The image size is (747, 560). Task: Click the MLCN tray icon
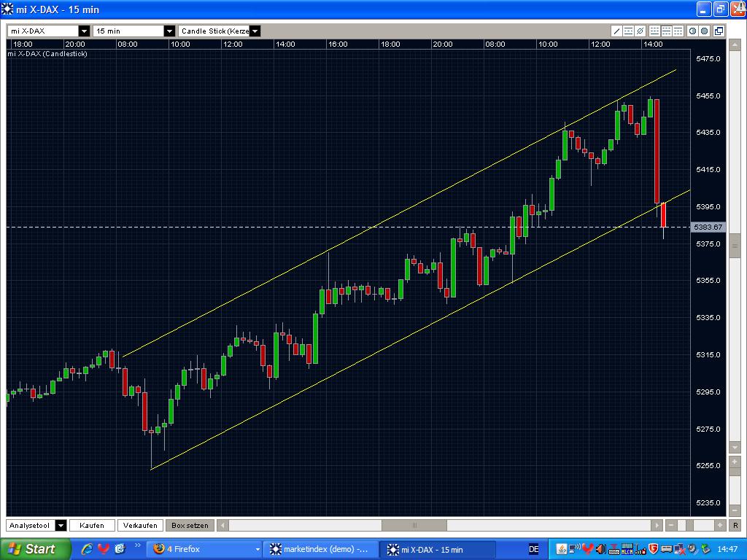[627, 549]
